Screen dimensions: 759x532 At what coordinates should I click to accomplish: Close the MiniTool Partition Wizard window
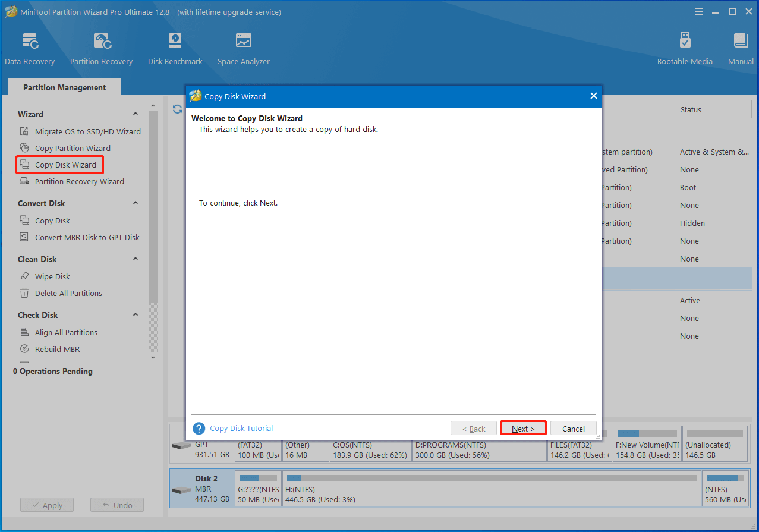point(748,11)
